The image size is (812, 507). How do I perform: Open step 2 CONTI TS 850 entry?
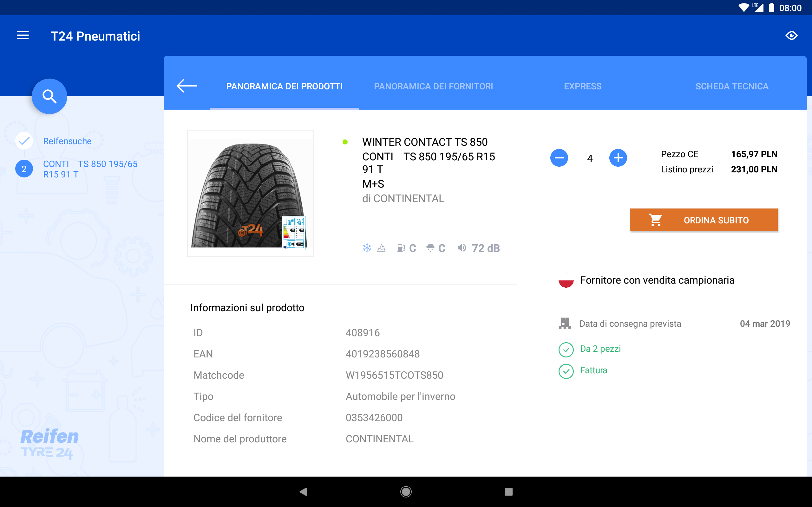90,169
